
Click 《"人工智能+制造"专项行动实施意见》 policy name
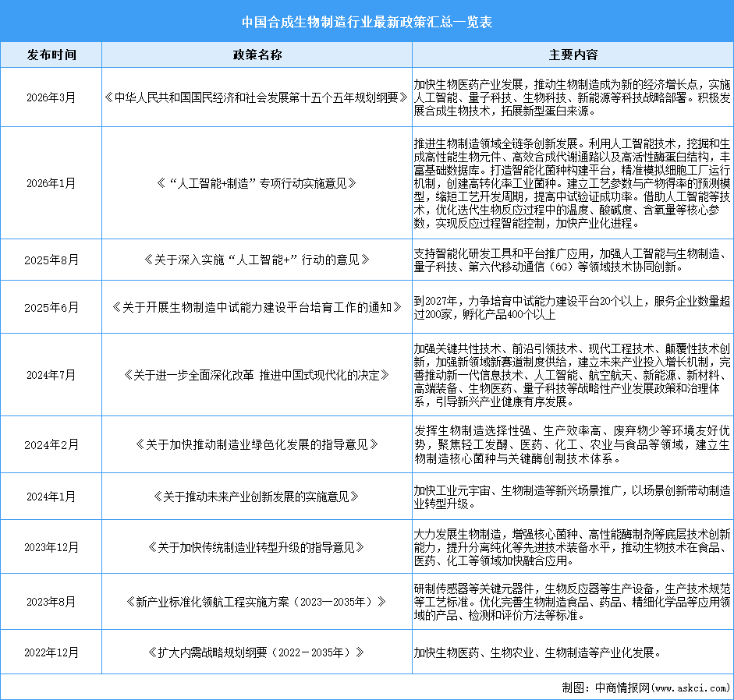pos(257,184)
